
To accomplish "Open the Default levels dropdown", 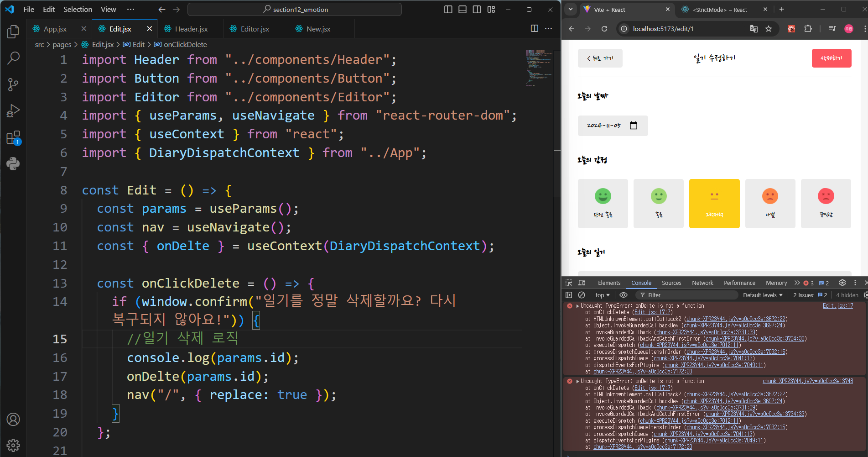I will (763, 295).
